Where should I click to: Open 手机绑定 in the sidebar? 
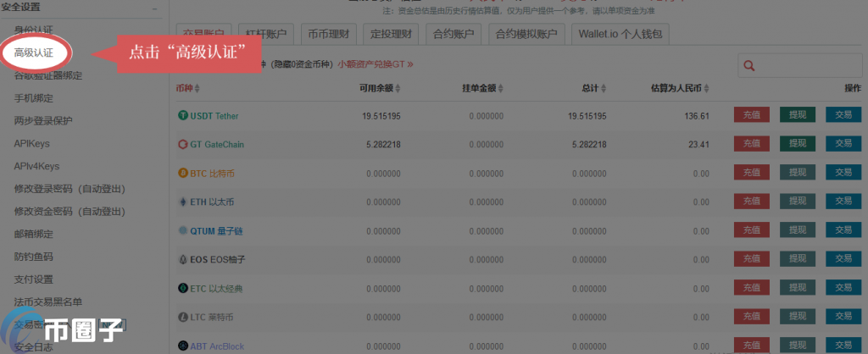point(34,98)
